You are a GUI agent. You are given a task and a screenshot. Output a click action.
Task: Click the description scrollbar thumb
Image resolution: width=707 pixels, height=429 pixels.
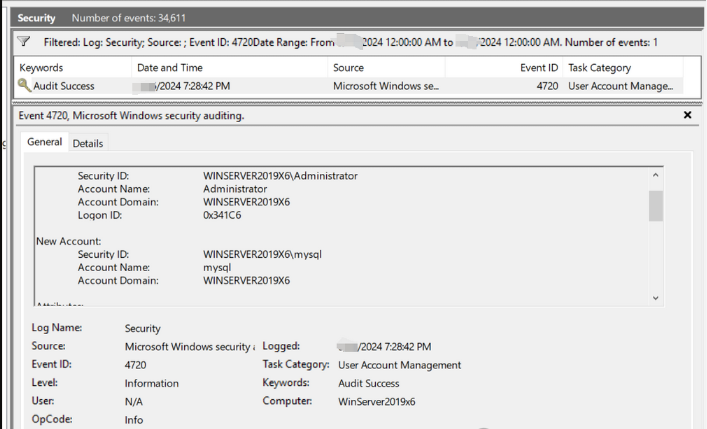click(656, 206)
